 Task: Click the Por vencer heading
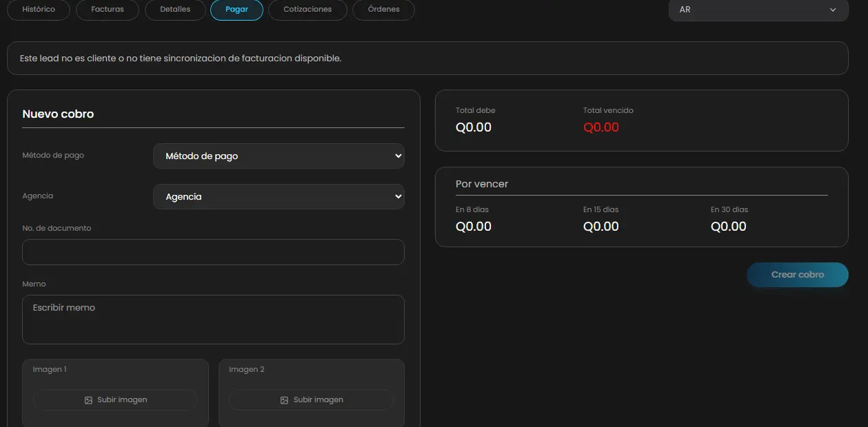click(x=482, y=184)
